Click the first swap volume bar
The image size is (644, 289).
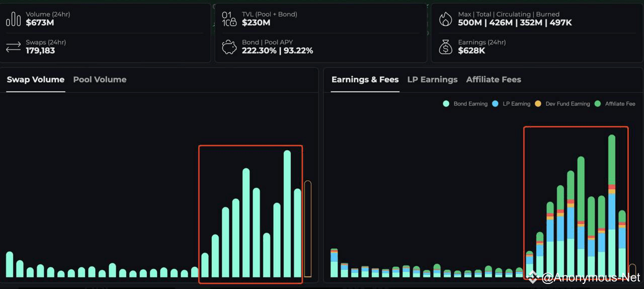click(x=10, y=264)
